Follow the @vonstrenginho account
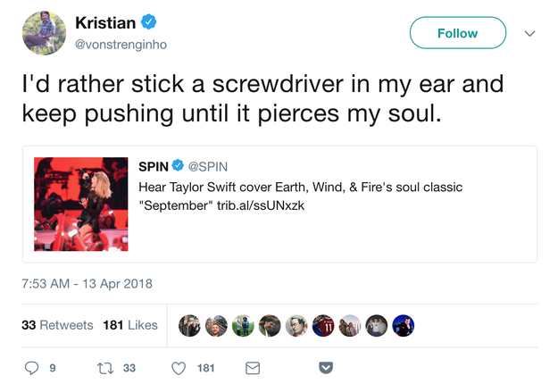Screen dimensions: 558x392 tap(457, 34)
